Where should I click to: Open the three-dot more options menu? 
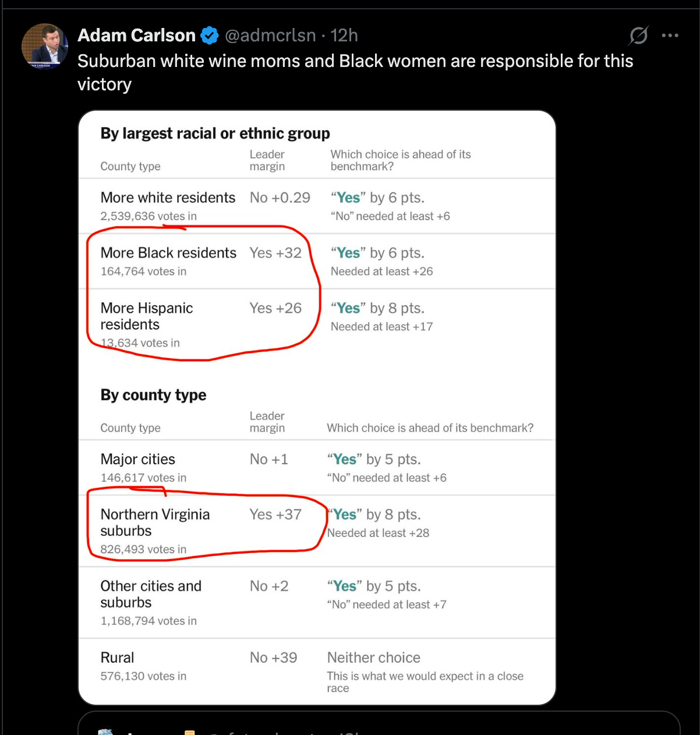tap(670, 36)
